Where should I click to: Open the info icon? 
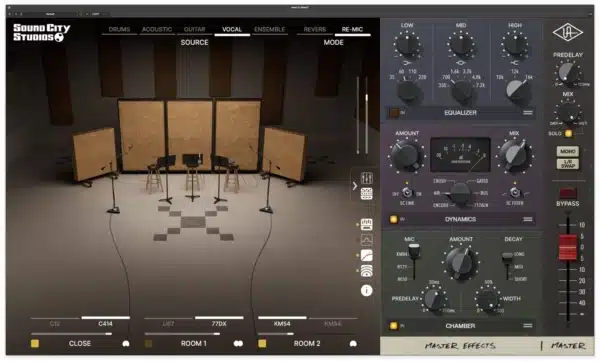click(x=367, y=291)
